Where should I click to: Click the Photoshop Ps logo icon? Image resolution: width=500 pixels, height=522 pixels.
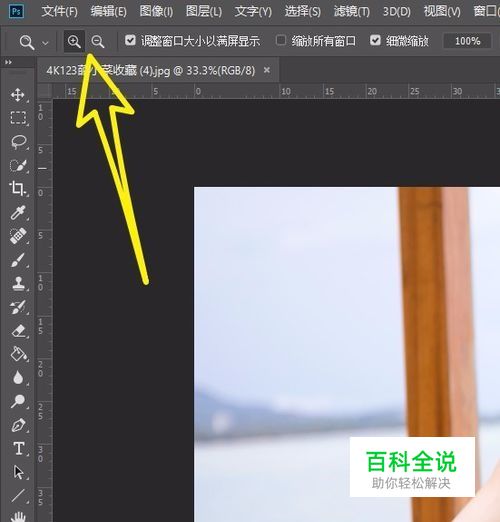click(16, 12)
